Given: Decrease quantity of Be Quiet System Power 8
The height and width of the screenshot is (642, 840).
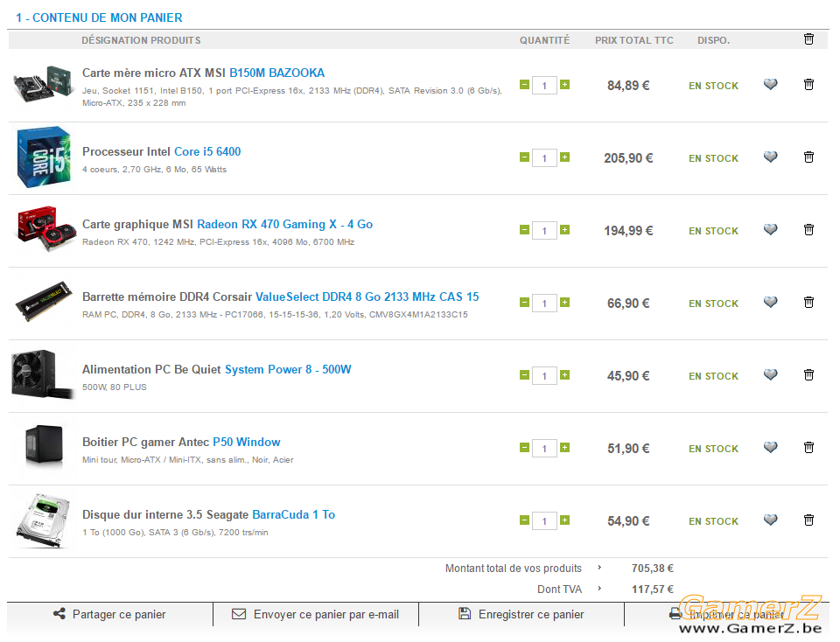Looking at the screenshot, I should click(x=524, y=375).
